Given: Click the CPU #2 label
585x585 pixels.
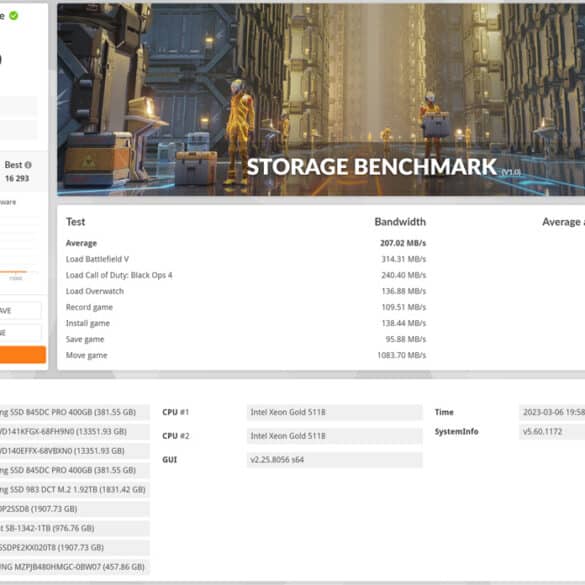Looking at the screenshot, I should click(175, 436).
